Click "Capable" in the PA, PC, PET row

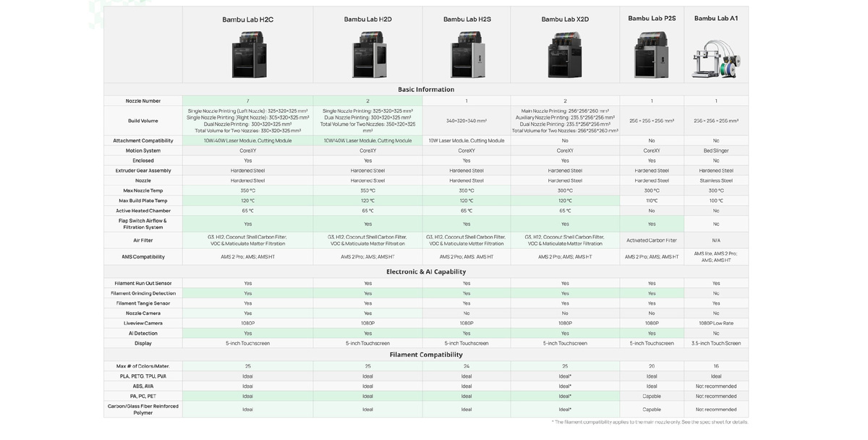point(652,396)
